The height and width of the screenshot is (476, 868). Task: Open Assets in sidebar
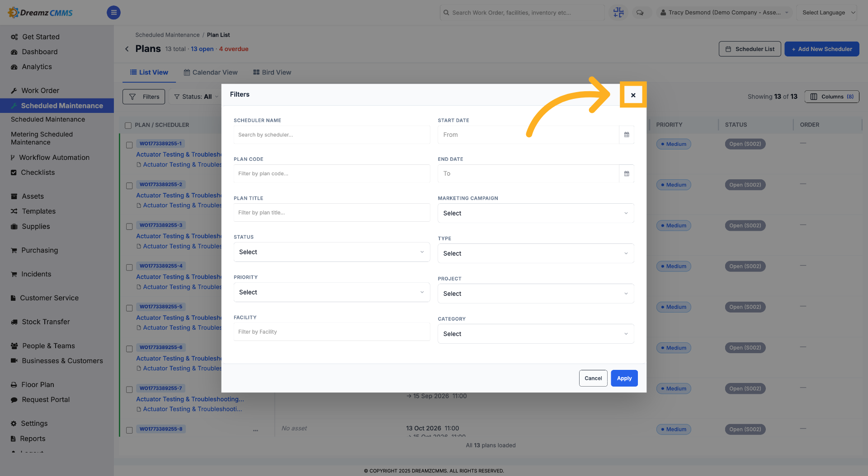[x=33, y=196]
